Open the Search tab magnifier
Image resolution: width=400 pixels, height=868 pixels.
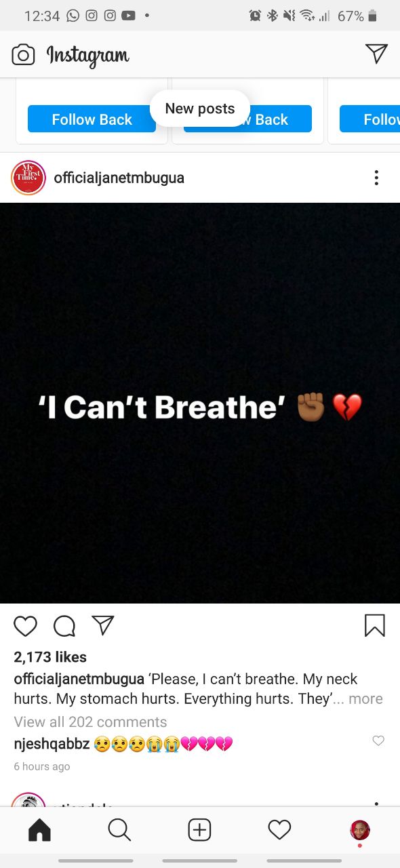click(119, 830)
